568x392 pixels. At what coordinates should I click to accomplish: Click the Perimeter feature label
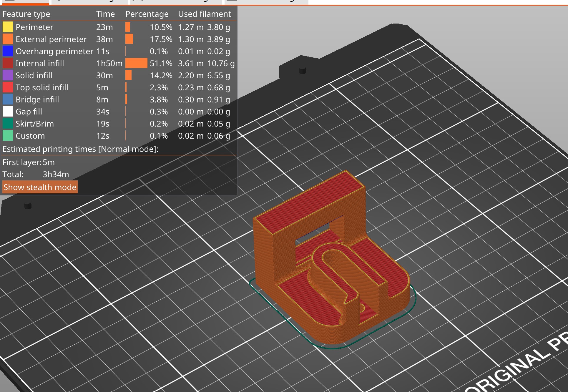click(34, 27)
